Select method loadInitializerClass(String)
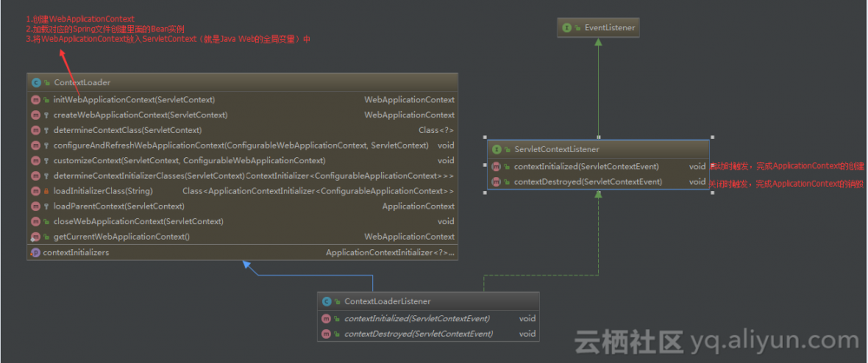 pos(103,191)
